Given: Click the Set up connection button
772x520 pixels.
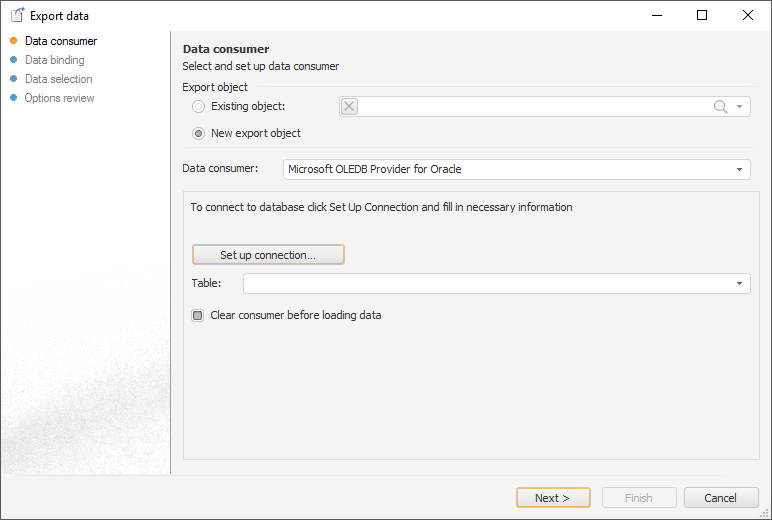Looking at the screenshot, I should (x=268, y=255).
